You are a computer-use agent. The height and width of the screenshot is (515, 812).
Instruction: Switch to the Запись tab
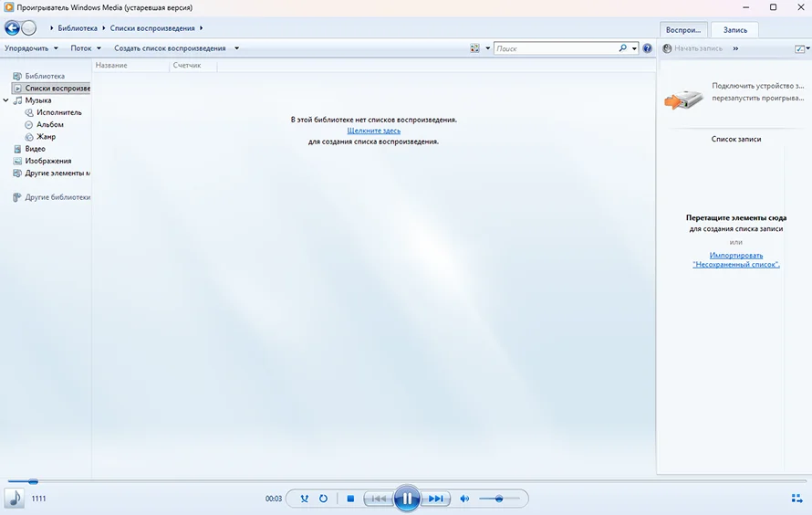[x=734, y=30]
